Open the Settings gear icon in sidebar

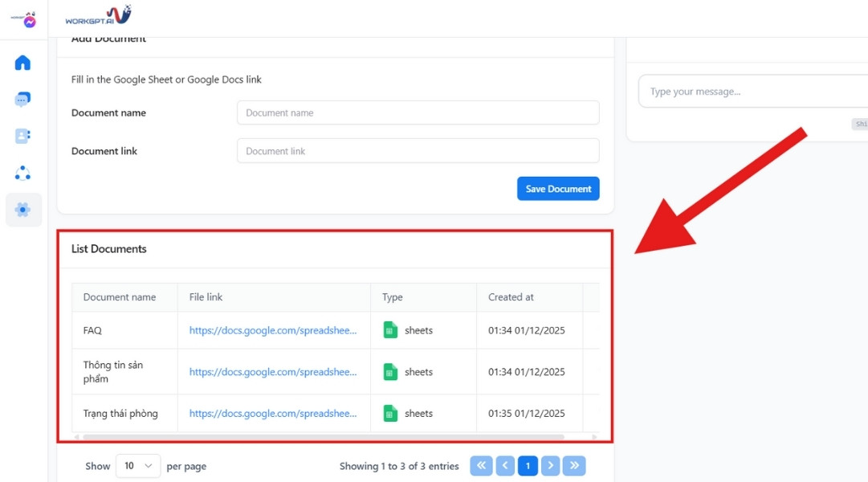(x=22, y=210)
